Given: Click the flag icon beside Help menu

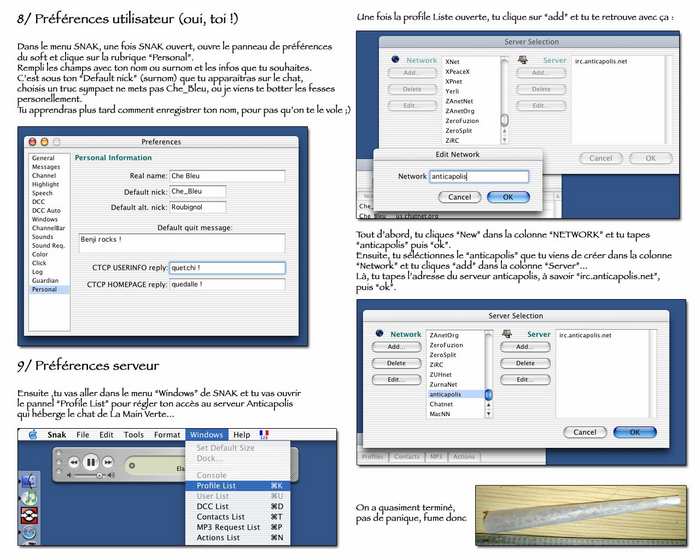Looking at the screenshot, I should pyautogui.click(x=264, y=435).
